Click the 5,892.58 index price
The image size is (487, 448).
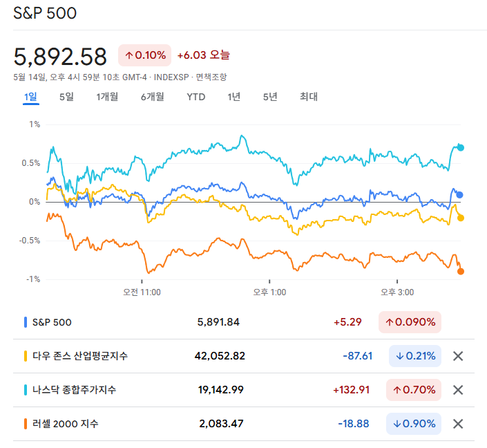[60, 57]
